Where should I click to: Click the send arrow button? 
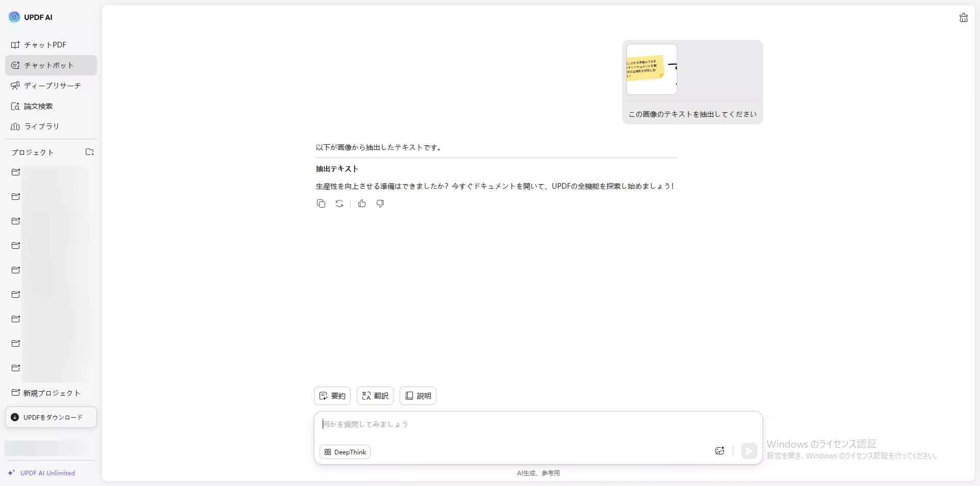point(749,451)
